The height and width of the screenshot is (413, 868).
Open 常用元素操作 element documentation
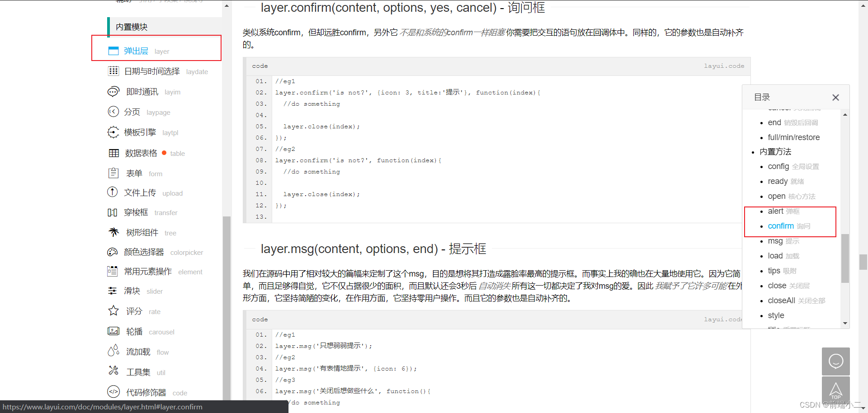[163, 272]
